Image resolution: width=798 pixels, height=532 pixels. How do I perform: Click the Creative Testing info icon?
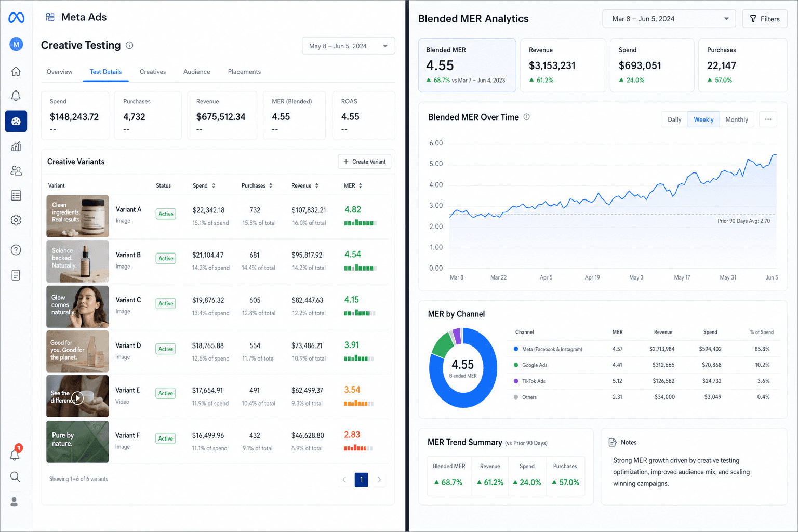pyautogui.click(x=129, y=45)
